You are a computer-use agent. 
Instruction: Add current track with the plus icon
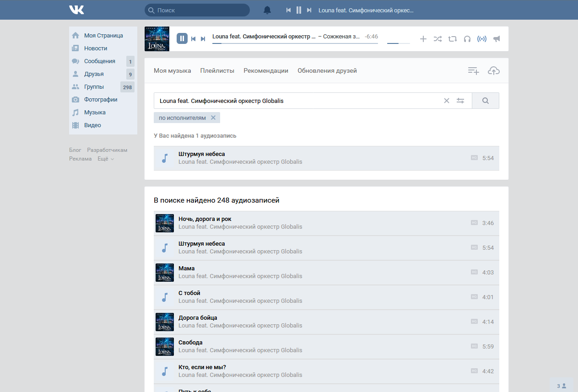click(423, 39)
